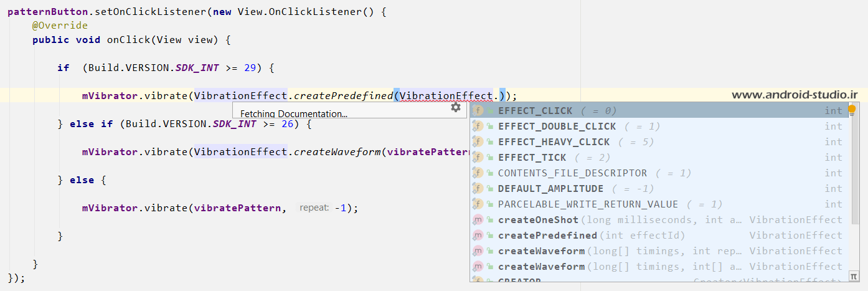Click the method icon beside createOneShot
The height and width of the screenshot is (291, 868).
point(478,220)
